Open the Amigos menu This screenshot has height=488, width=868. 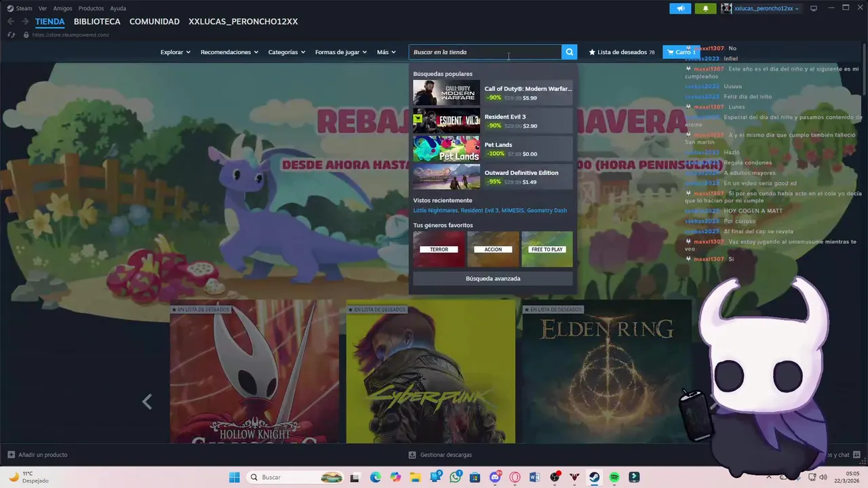63,8
